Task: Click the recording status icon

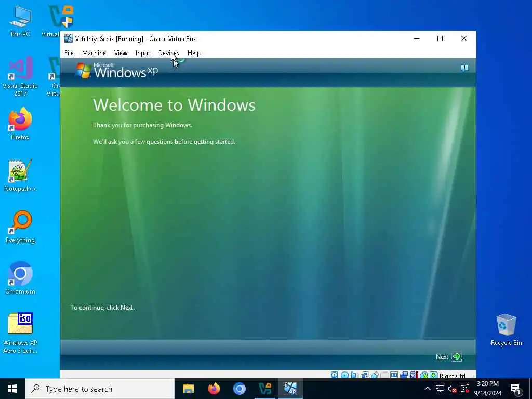Action: pyautogui.click(x=404, y=375)
